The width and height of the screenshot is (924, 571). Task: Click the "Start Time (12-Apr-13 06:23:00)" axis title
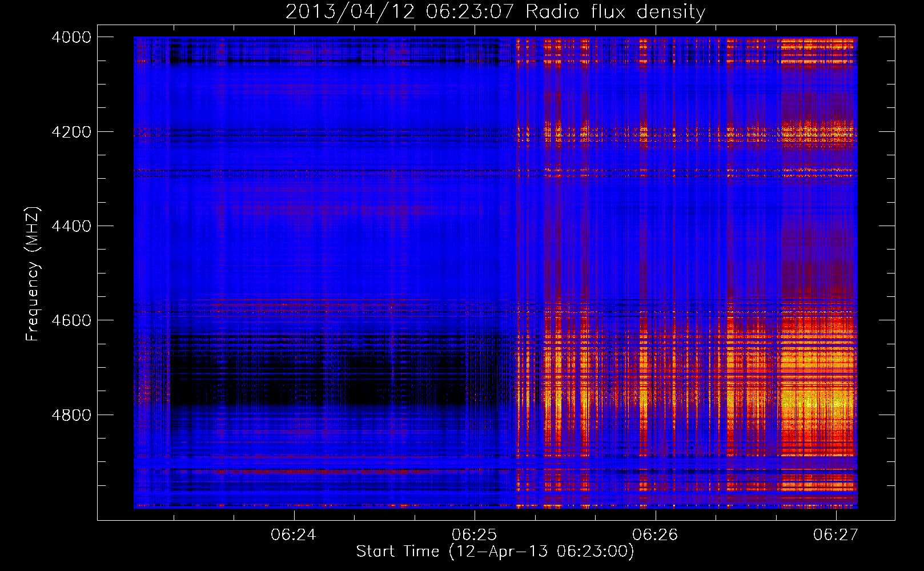click(x=495, y=552)
